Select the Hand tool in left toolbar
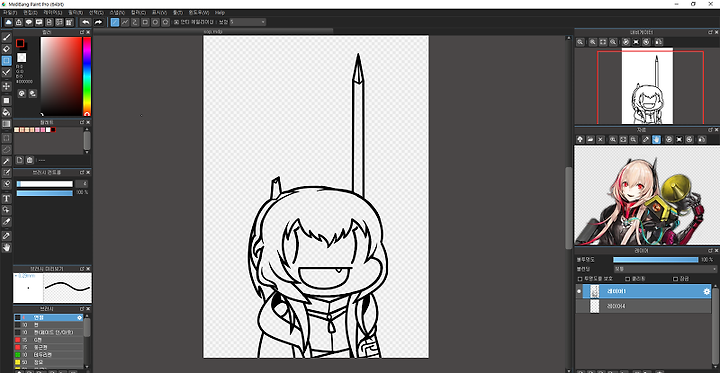720x373 pixels. [6, 248]
